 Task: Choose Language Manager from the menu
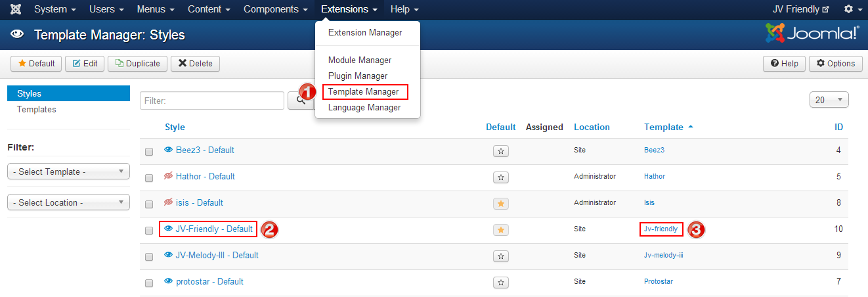(x=364, y=107)
